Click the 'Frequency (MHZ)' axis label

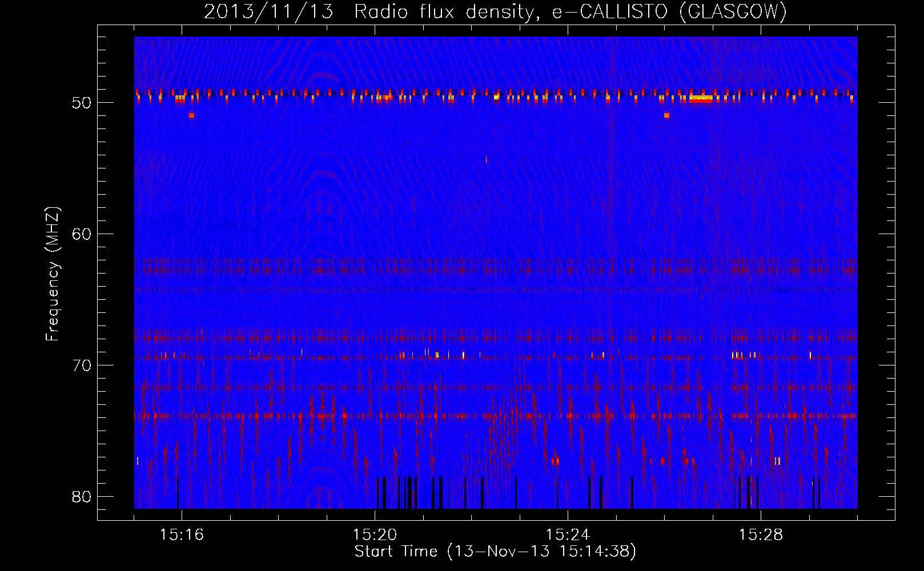click(53, 274)
